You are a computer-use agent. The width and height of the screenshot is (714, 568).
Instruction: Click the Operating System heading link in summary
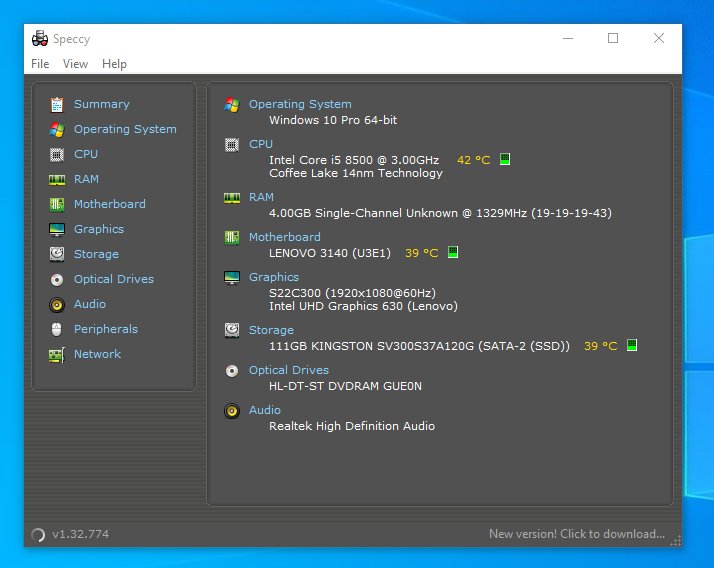click(x=300, y=104)
